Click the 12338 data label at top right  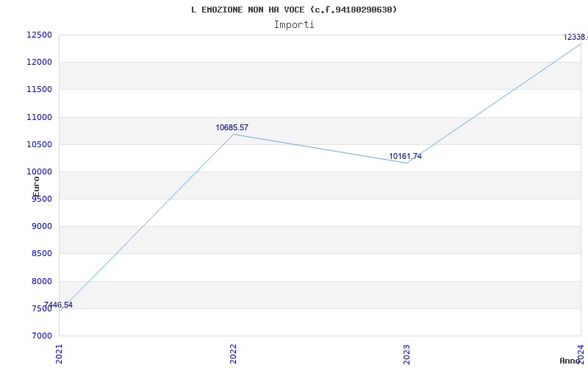click(576, 38)
